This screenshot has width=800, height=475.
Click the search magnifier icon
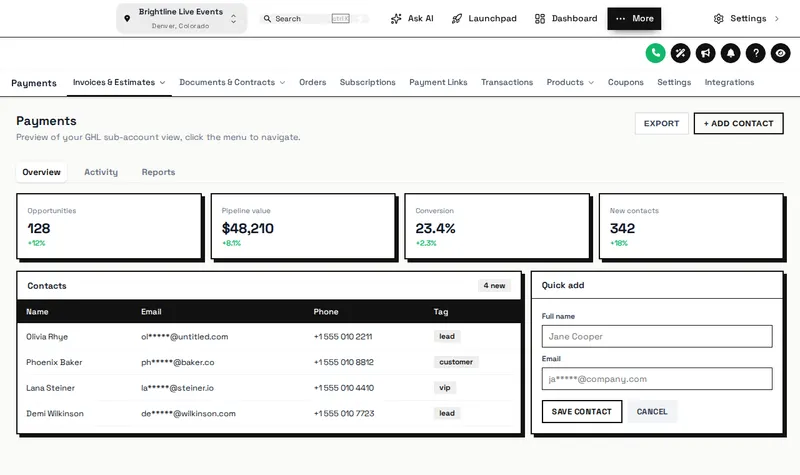(267, 18)
